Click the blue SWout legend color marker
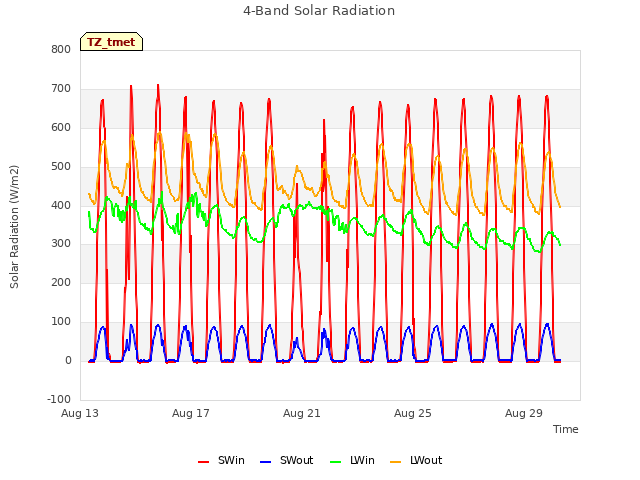The height and width of the screenshot is (480, 640). tap(265, 462)
